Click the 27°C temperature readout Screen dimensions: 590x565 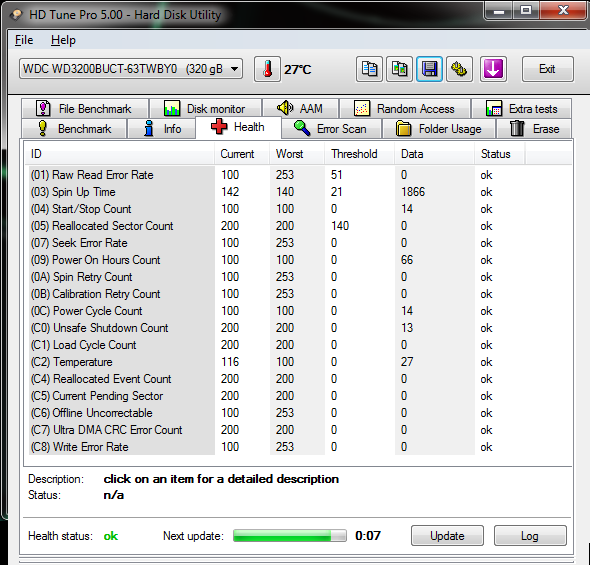297,70
